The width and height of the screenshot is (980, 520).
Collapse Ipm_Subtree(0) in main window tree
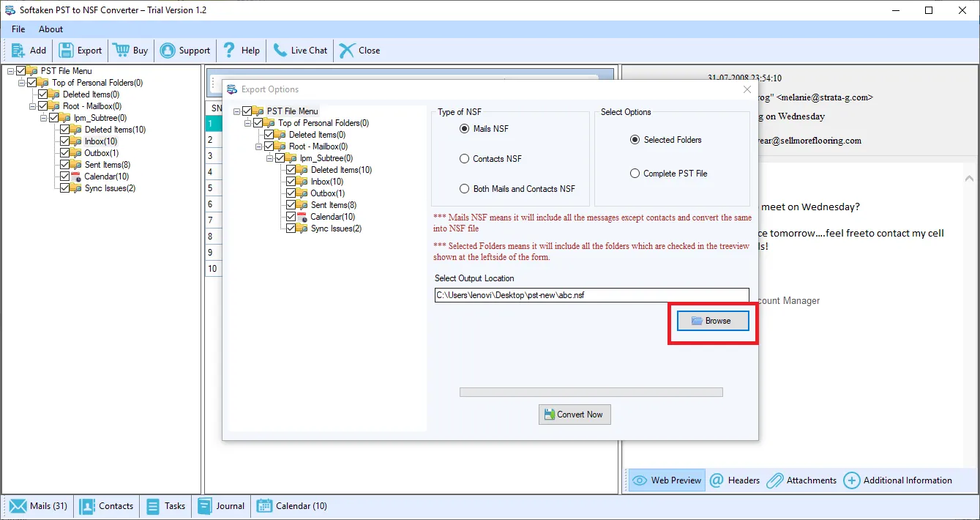tap(43, 118)
